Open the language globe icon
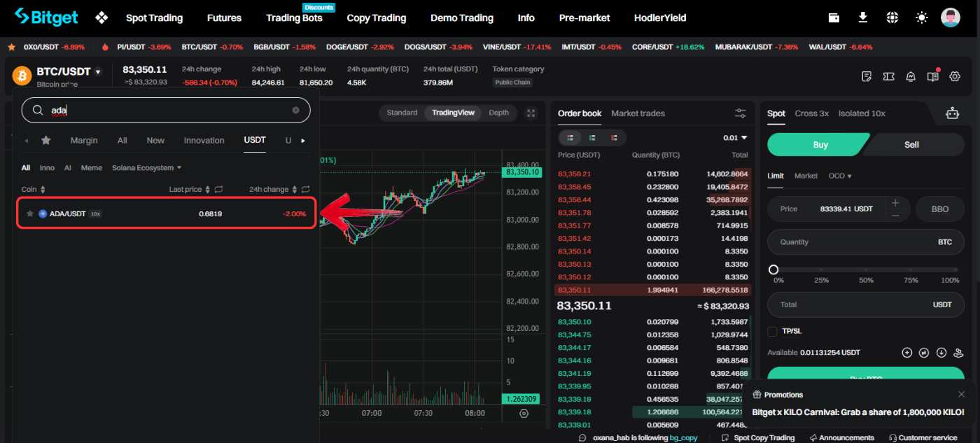 click(x=892, y=17)
